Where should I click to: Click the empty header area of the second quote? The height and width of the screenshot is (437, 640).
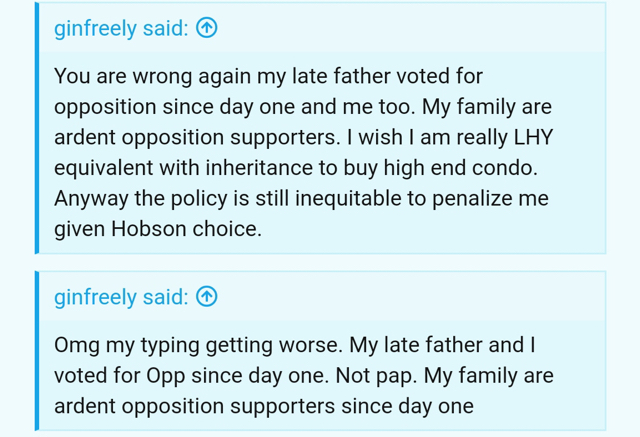[x=408, y=296]
